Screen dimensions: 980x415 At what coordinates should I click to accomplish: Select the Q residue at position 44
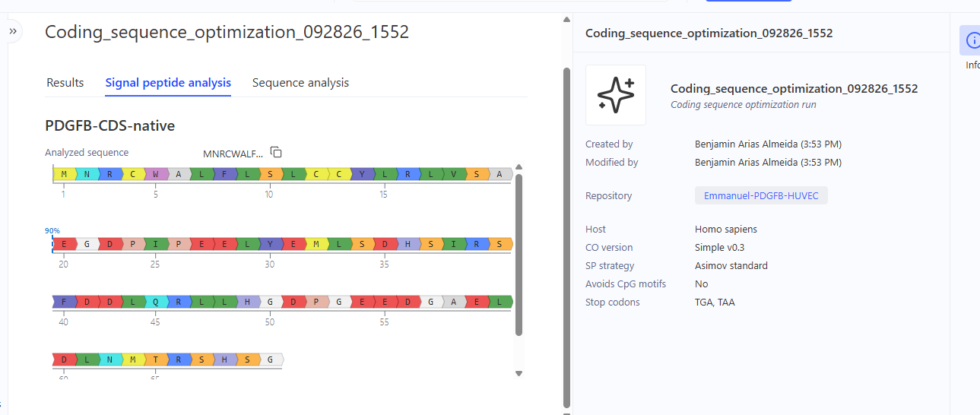click(x=156, y=302)
